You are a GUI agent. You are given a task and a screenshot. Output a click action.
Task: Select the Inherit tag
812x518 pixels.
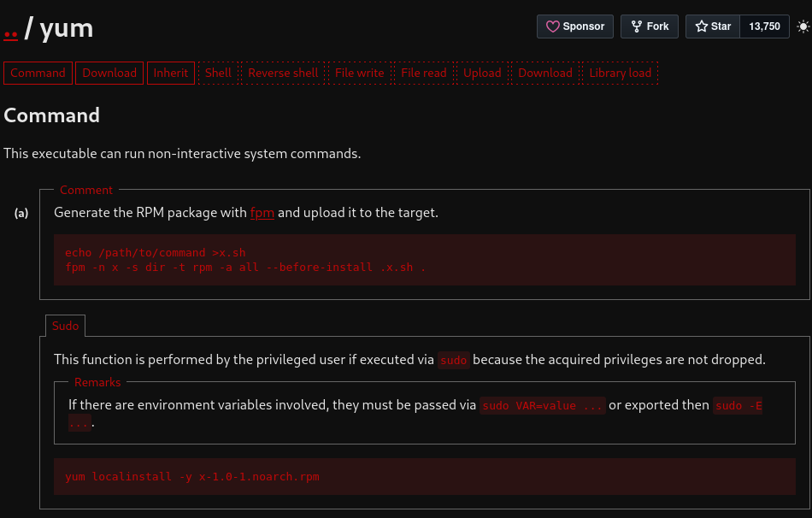(x=170, y=73)
